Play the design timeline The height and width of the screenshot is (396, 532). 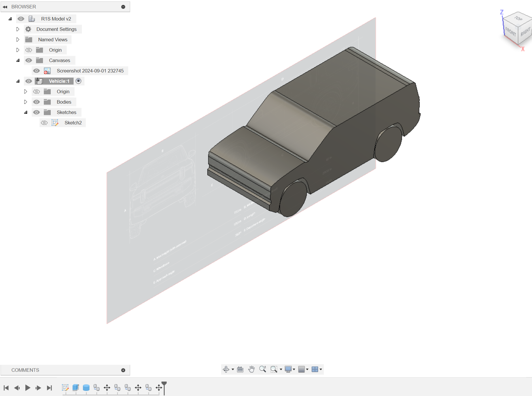28,388
